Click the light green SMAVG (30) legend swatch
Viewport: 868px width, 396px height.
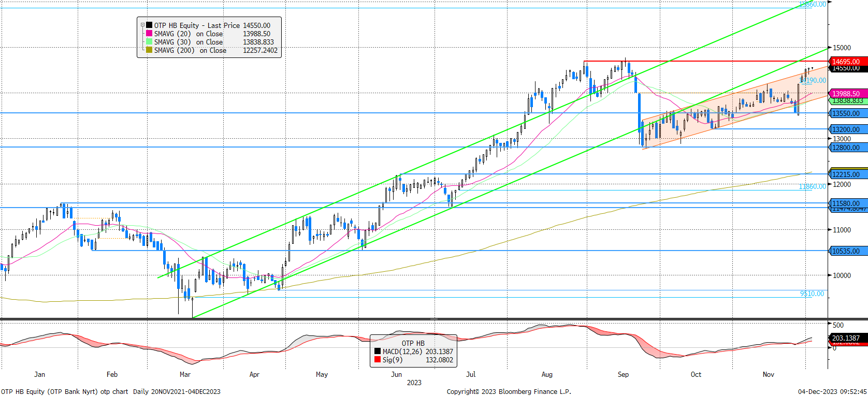(149, 41)
